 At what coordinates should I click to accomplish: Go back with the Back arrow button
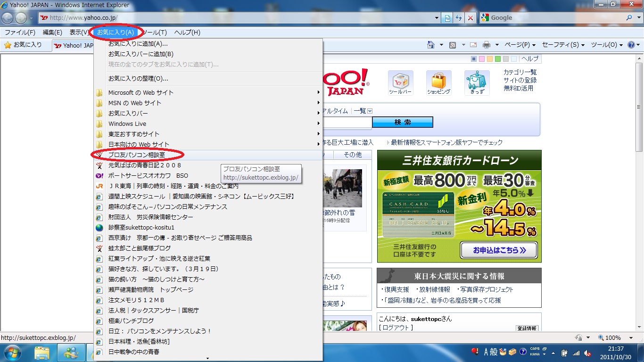[8, 18]
